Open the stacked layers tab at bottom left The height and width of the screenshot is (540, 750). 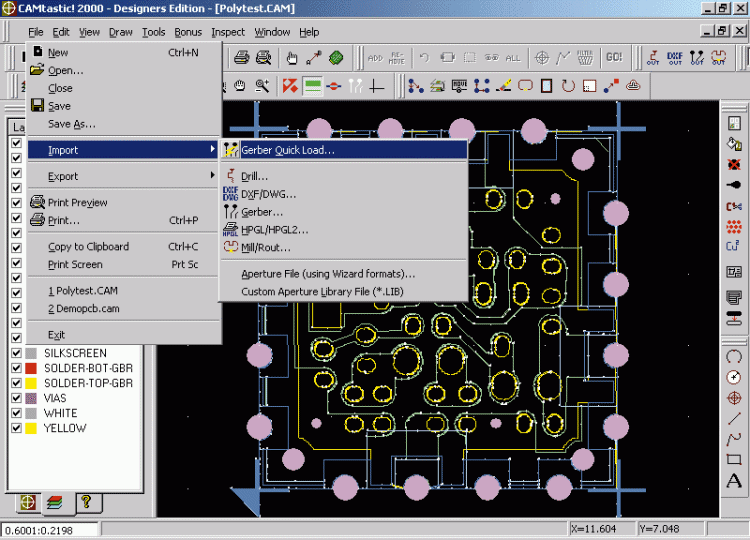point(55,502)
